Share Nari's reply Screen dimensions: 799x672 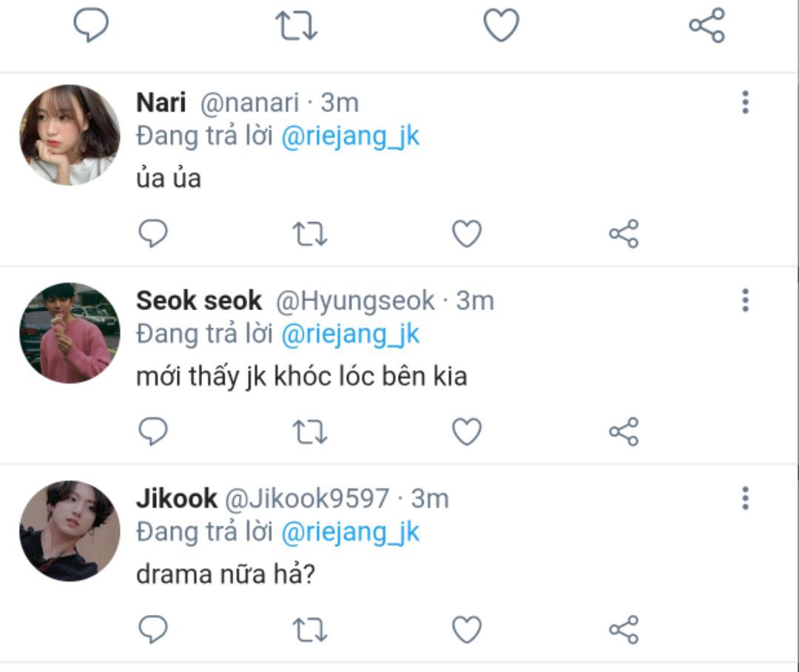click(624, 234)
